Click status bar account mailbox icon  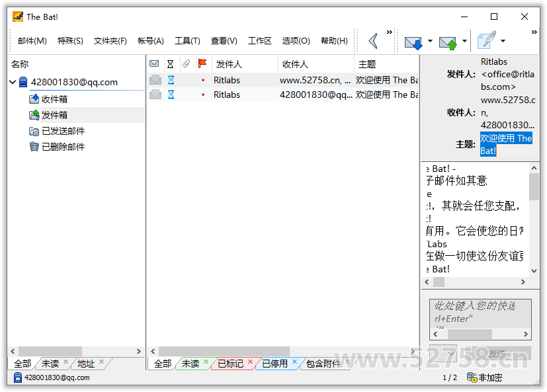(18, 377)
